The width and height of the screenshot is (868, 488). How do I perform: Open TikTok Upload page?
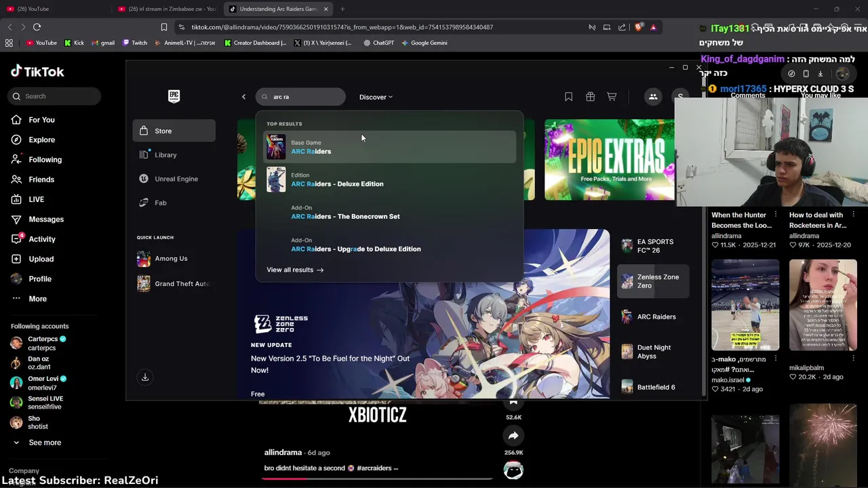(x=41, y=259)
